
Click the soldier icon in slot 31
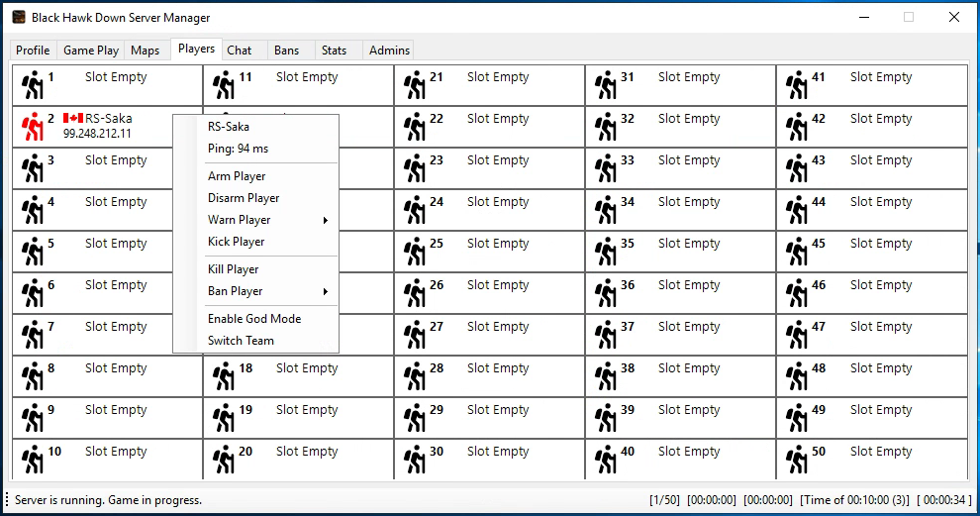(x=606, y=85)
